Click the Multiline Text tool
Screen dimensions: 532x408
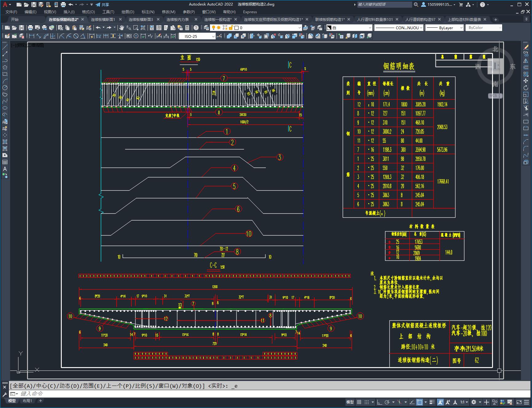pos(5,169)
